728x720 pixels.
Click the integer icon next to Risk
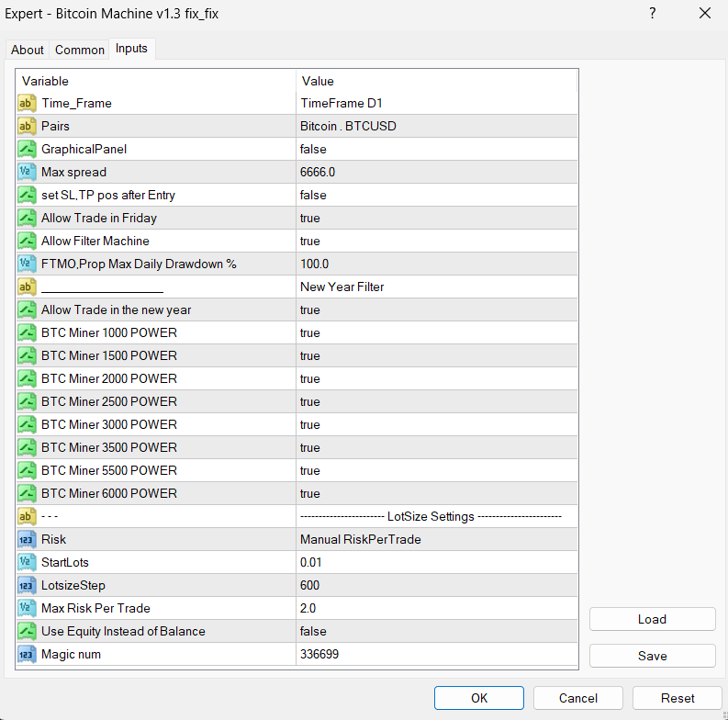(27, 540)
